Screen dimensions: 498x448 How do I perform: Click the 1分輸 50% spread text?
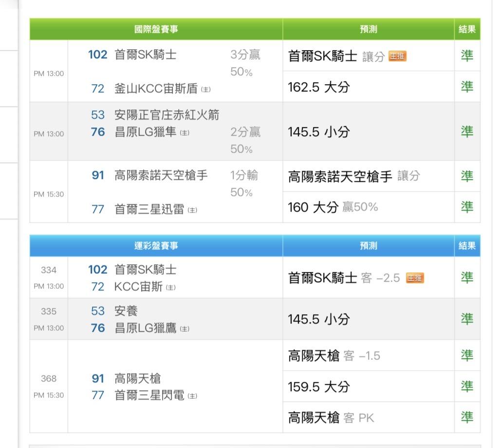(x=244, y=184)
